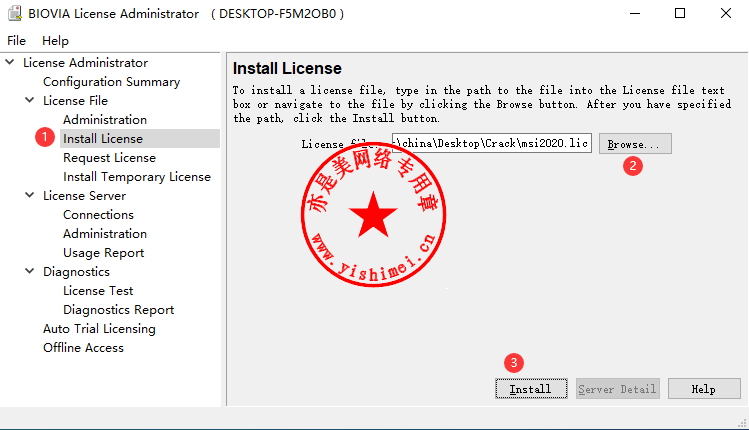Open the Request License page
The image size is (749, 430).
click(109, 158)
